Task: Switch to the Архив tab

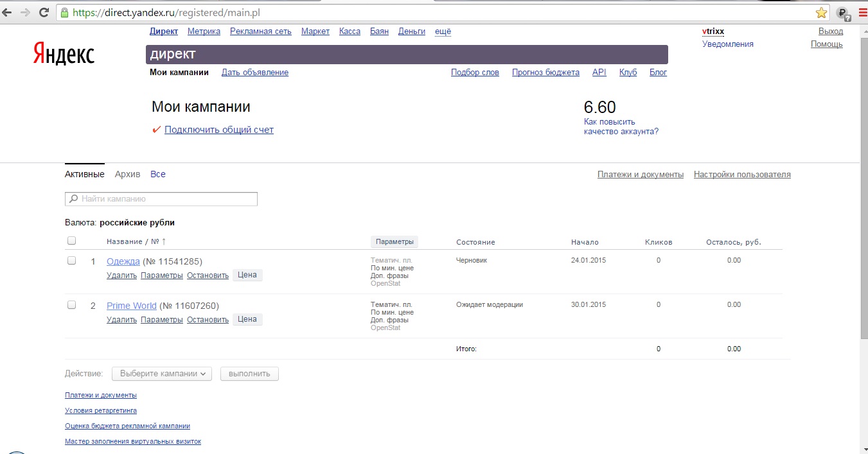Action: point(127,174)
